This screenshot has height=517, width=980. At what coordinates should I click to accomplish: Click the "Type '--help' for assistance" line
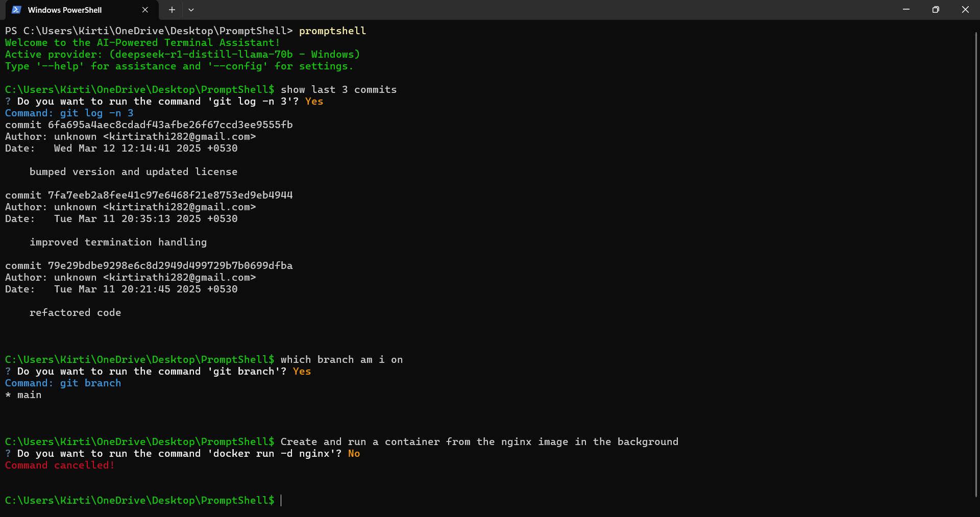(x=179, y=66)
